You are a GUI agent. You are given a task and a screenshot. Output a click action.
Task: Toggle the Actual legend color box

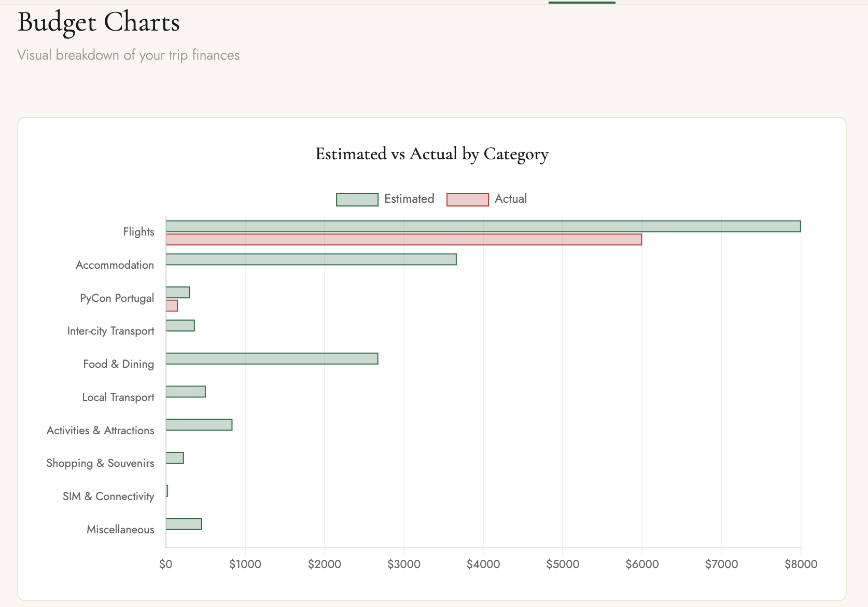click(x=467, y=200)
